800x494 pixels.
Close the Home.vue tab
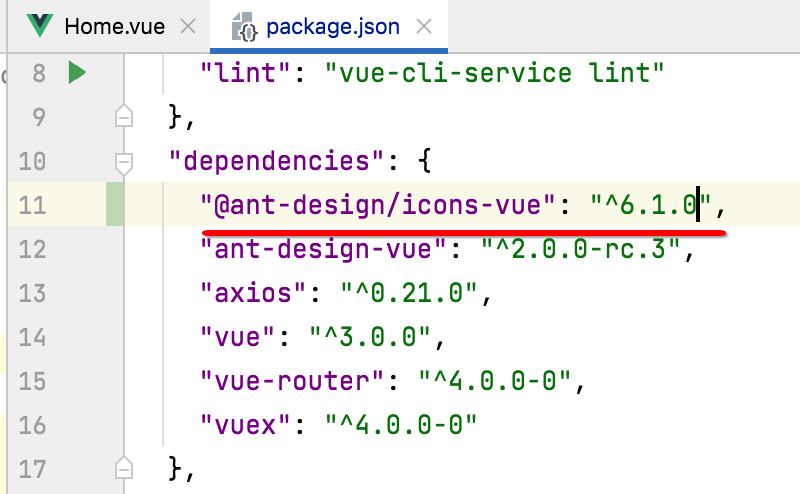[188, 26]
